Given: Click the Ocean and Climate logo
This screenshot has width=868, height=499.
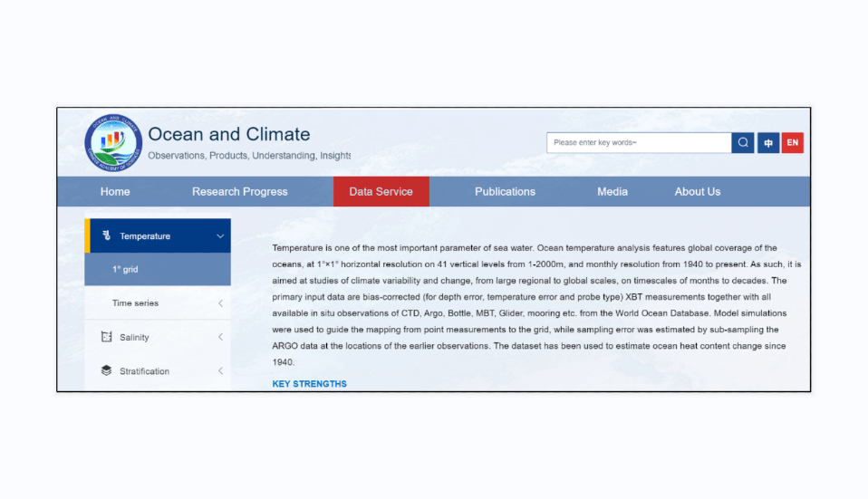Looking at the screenshot, I should pos(113,143).
